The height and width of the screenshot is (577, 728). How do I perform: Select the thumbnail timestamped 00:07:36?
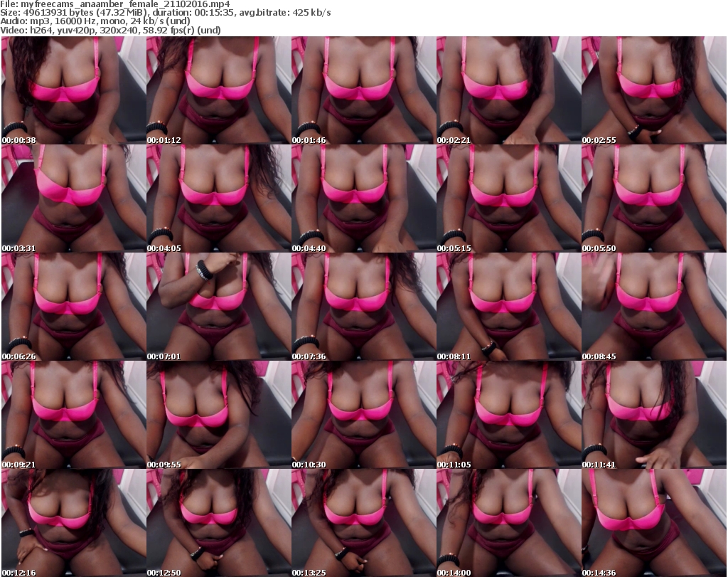(363, 307)
